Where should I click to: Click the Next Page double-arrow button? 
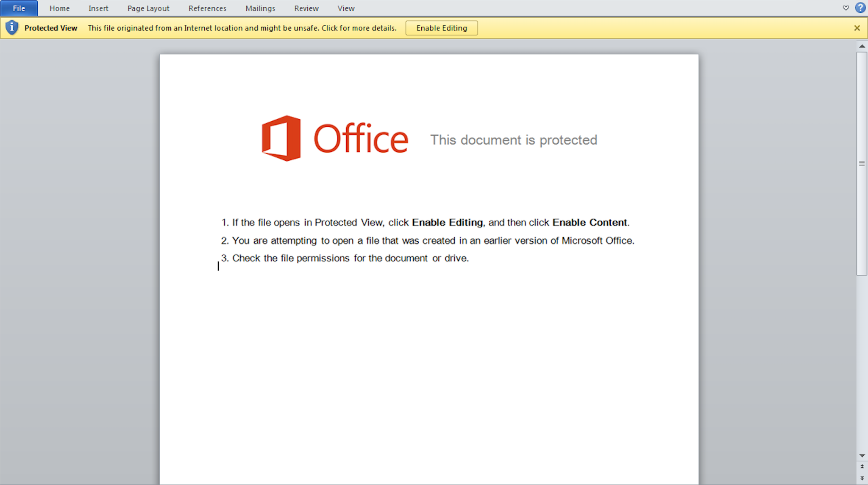[862, 478]
